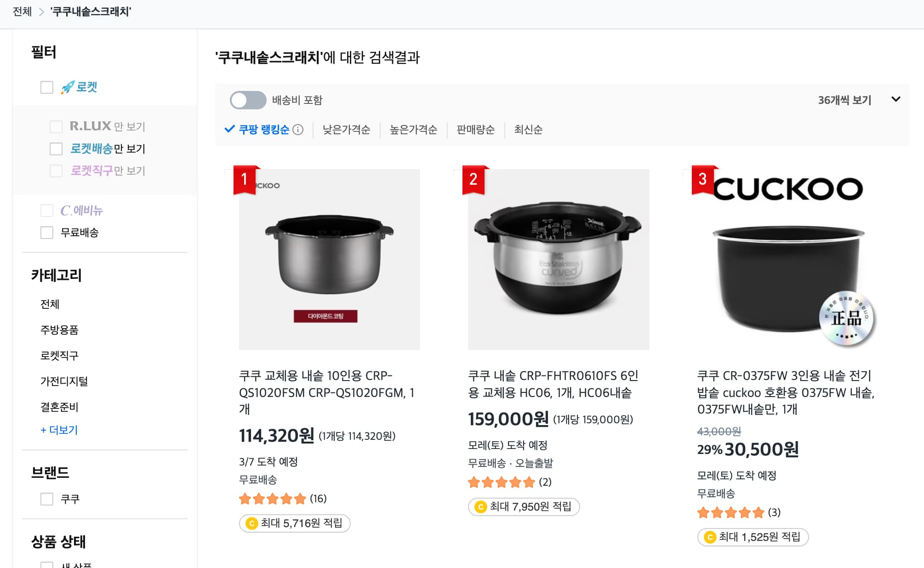The image size is (924, 568).
Task: Click the rocket icon beside 로켓 filter
Action: coord(67,86)
